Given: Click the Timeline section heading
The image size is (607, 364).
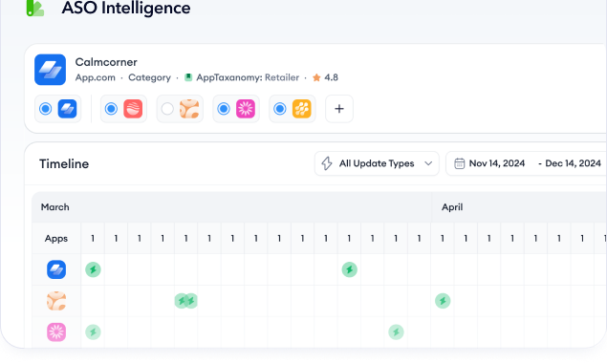Looking at the screenshot, I should point(64,164).
